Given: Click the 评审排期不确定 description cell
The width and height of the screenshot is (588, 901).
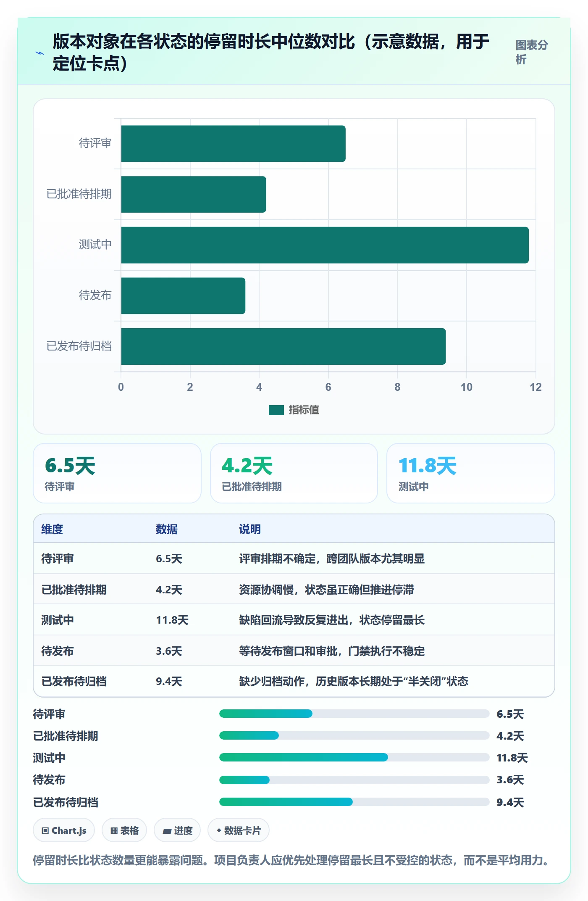Looking at the screenshot, I should 332,559.
